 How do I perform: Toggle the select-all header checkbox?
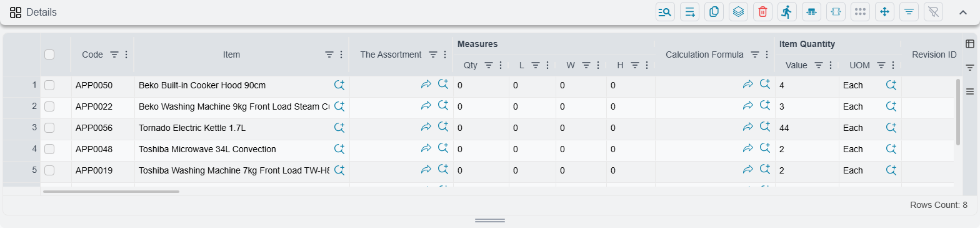click(x=49, y=54)
